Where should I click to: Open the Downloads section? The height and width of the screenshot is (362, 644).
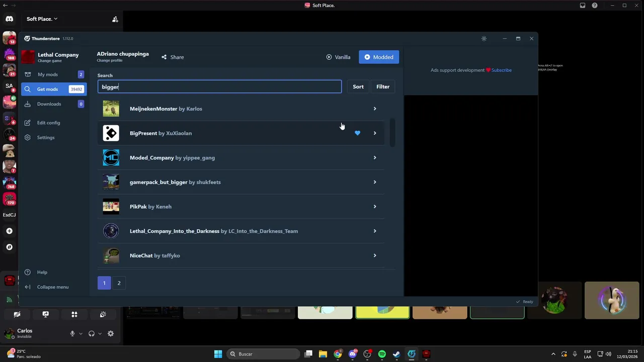[54, 104]
